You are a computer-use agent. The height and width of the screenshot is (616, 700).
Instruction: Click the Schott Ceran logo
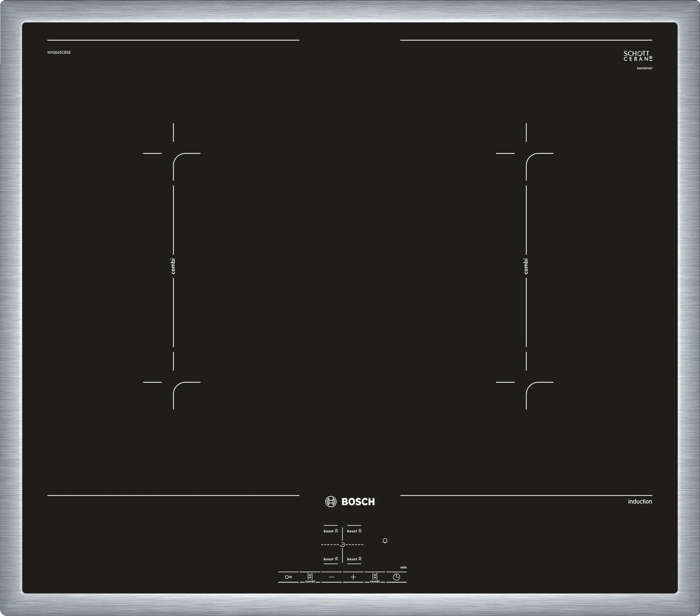pyautogui.click(x=638, y=56)
